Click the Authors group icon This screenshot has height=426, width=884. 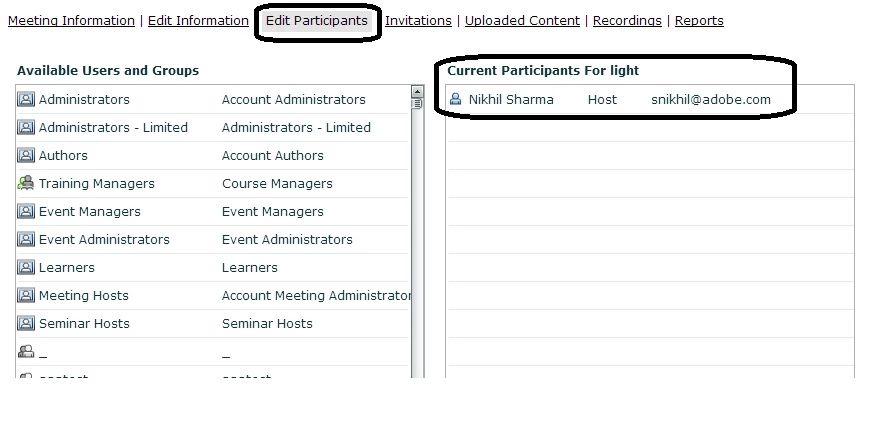(x=26, y=155)
